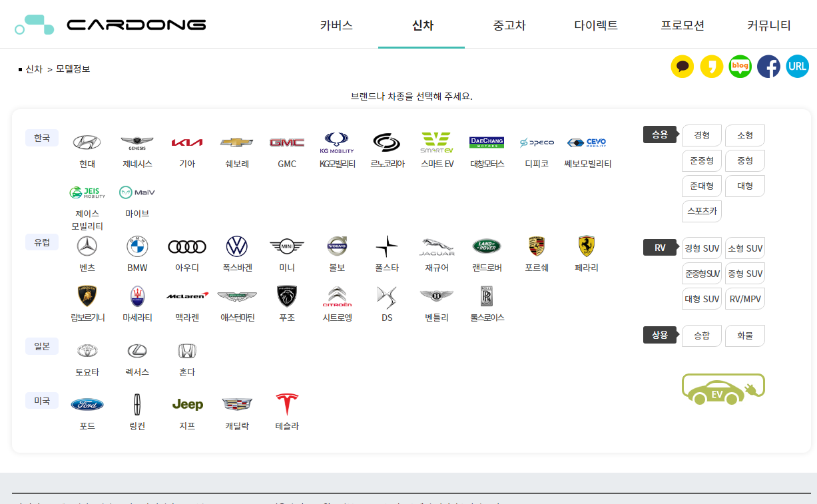This screenshot has width=817, height=504.
Task: Share via KakaoStory icon
Action: coord(711,67)
